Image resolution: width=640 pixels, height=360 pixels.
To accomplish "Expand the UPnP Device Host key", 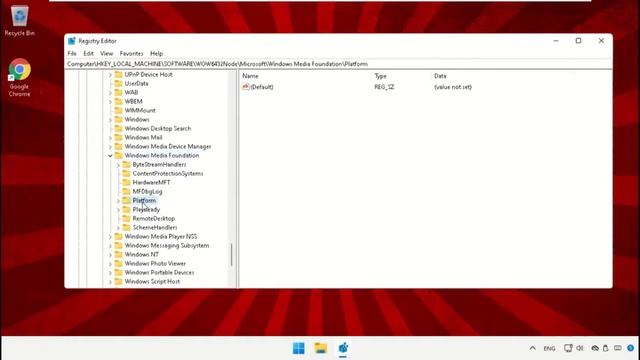I will (110, 75).
